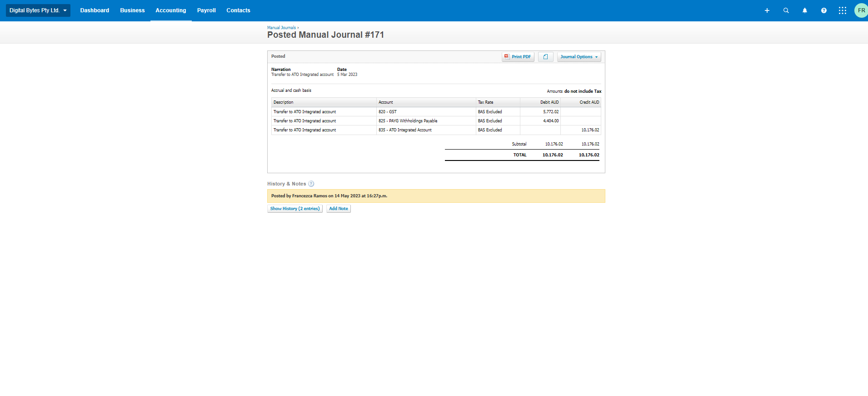Open the FR user profile avatar
Viewport: 868px width, 396px height.
coord(861,10)
